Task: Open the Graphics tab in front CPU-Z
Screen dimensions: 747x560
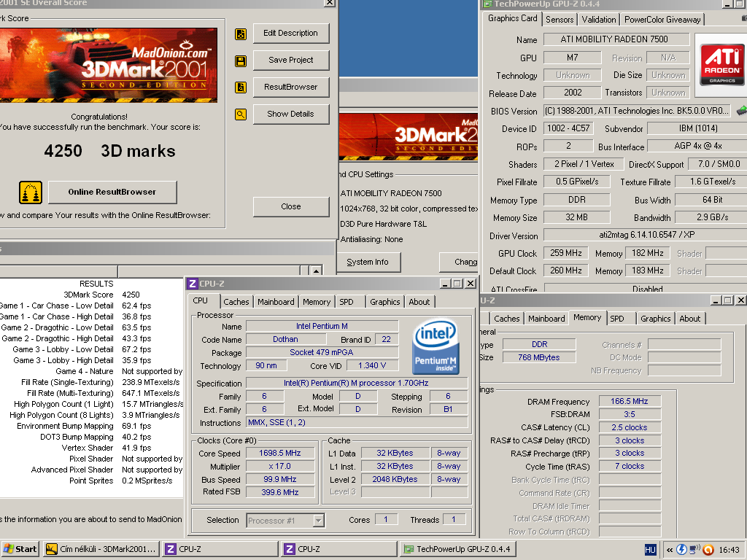Action: (x=385, y=302)
